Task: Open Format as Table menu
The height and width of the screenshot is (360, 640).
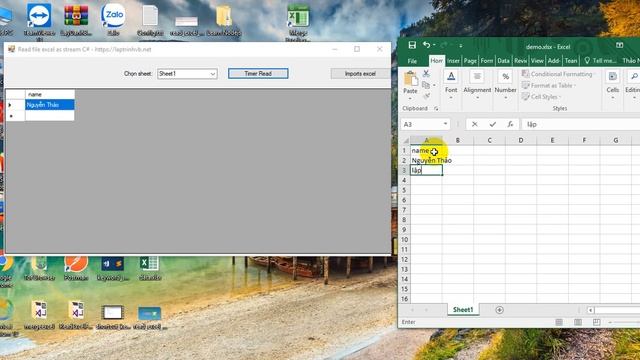Action: pyautogui.click(x=549, y=85)
